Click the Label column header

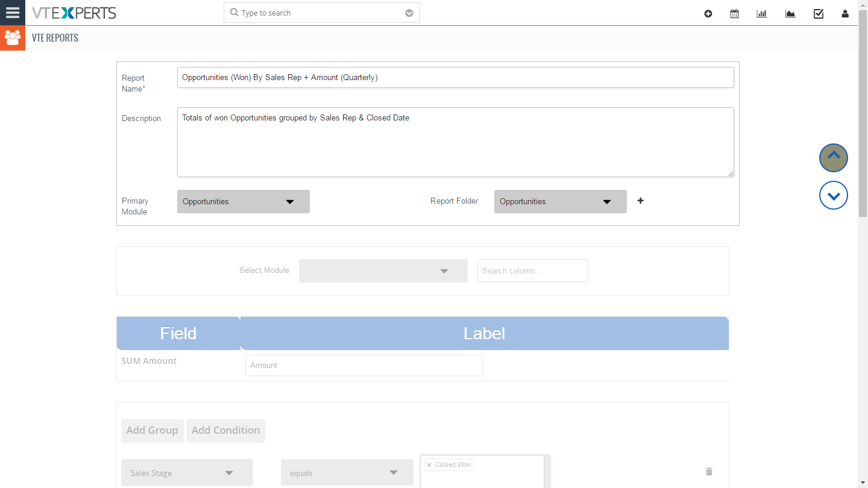(x=485, y=333)
